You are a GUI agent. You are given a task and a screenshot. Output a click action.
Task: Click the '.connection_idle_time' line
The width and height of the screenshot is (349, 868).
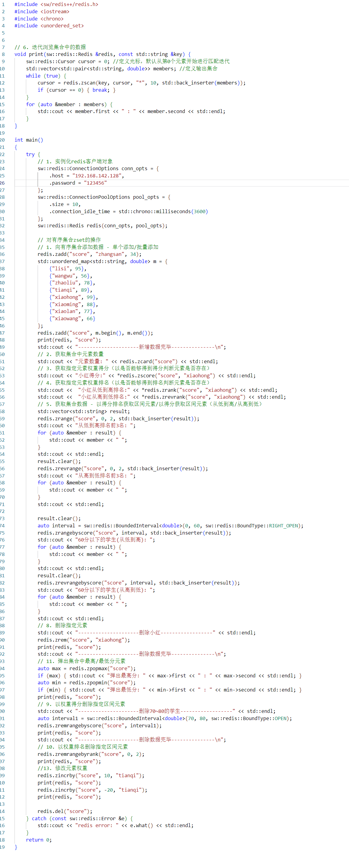point(129,212)
